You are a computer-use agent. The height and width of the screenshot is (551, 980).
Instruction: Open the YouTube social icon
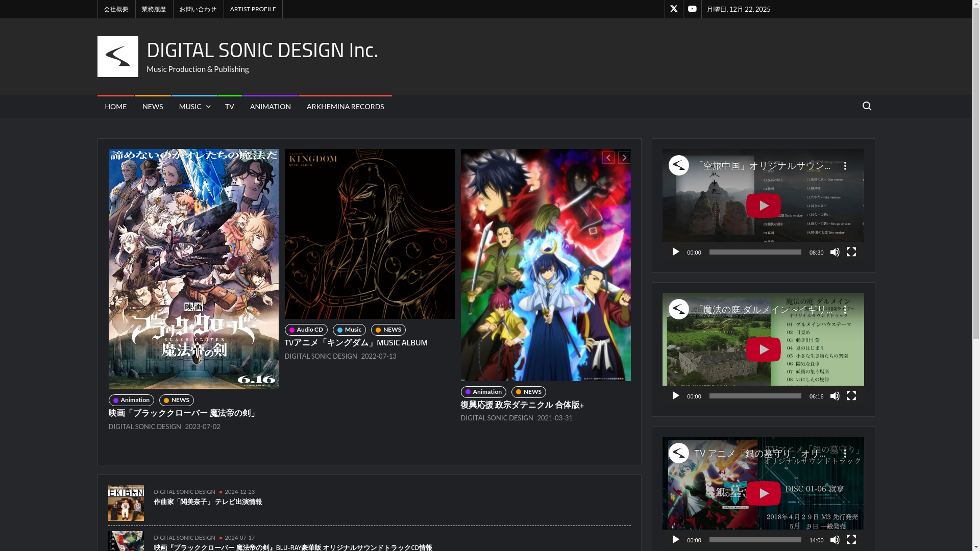692,9
